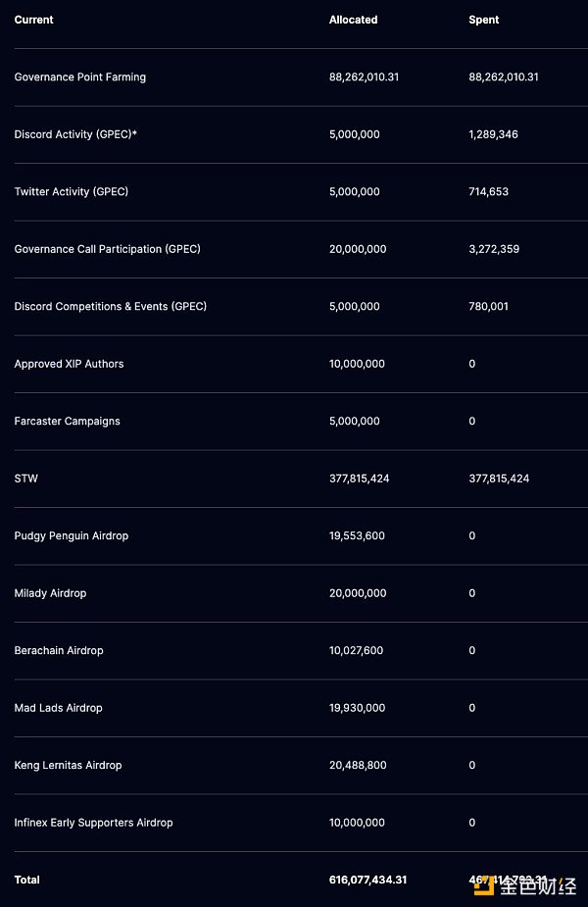Screen dimensions: 588x907
Task: Click the Current column header
Action: [34, 20]
